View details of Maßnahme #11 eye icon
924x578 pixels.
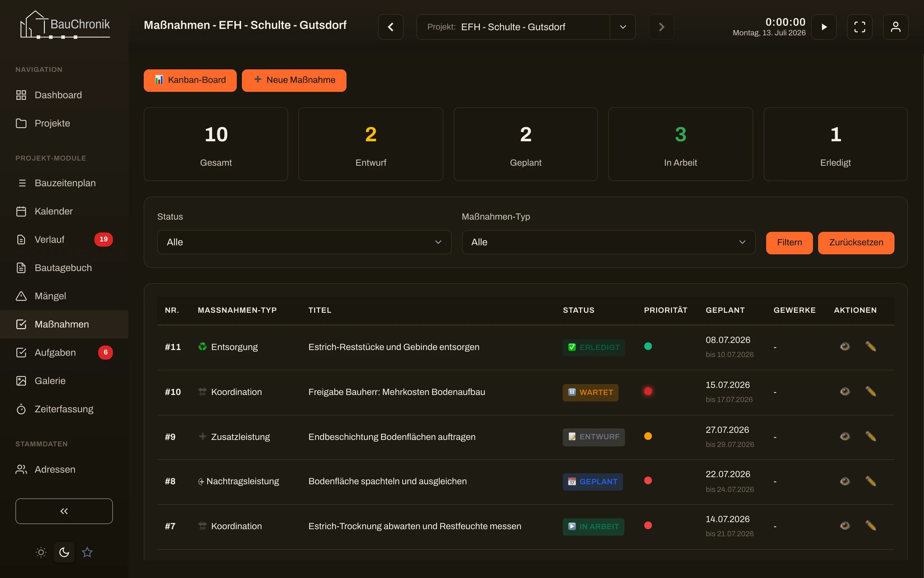tap(845, 347)
